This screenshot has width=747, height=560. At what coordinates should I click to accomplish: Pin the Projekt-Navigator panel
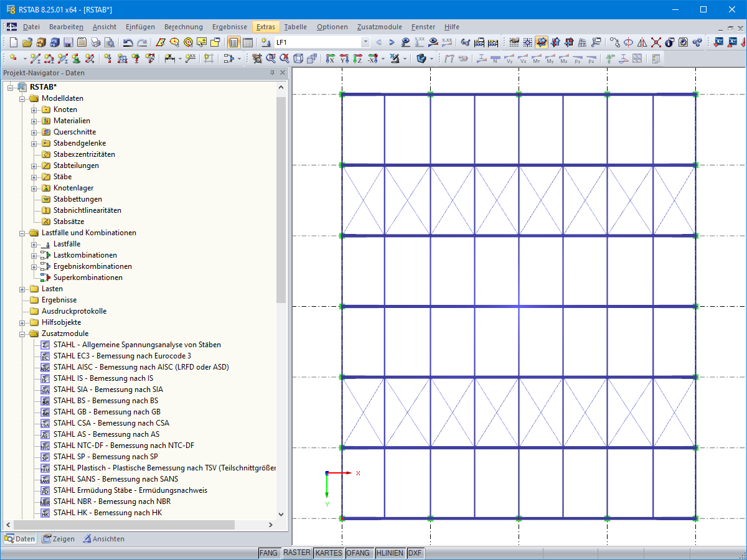pos(272,73)
